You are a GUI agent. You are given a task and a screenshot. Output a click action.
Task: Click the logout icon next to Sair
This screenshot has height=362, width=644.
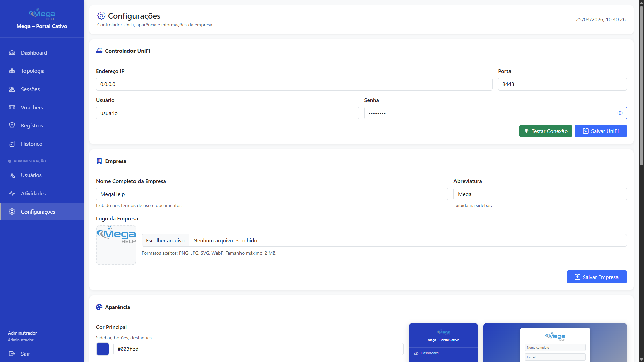point(12,354)
